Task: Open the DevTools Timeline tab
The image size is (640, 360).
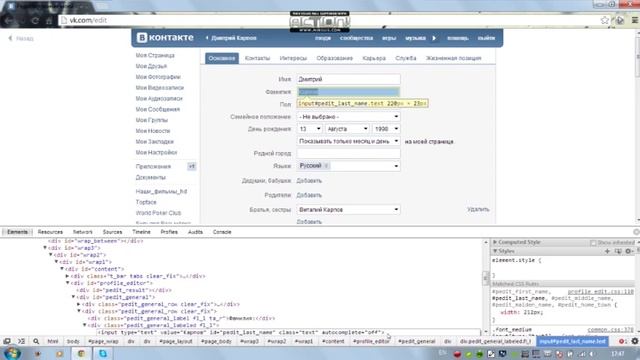Action: [x=141, y=232]
